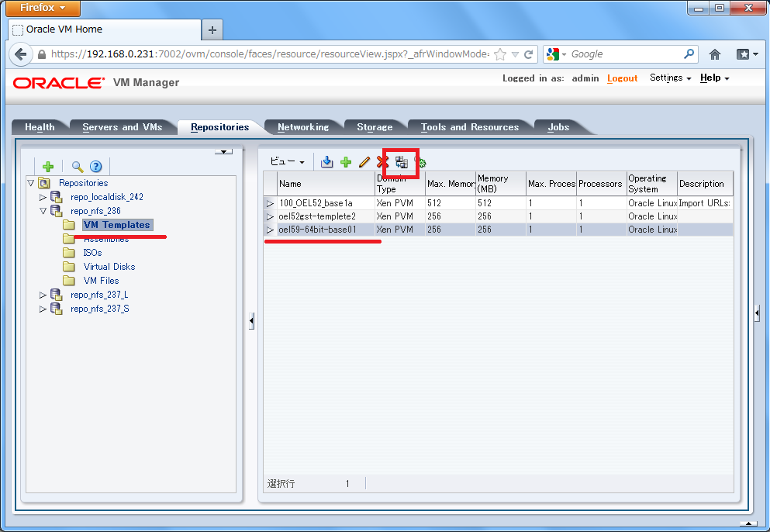This screenshot has width=770, height=532.
Task: Open the Storage tab
Action: tap(374, 126)
